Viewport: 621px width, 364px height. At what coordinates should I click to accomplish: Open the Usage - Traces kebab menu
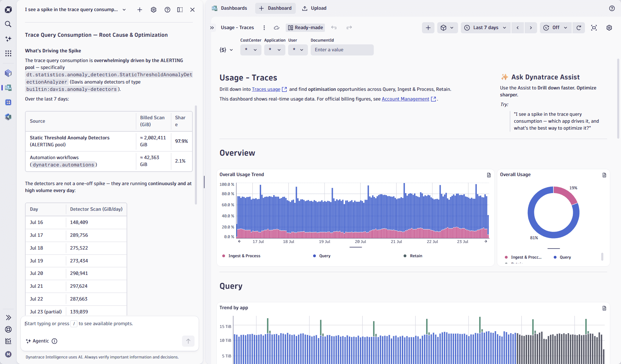pos(264,28)
